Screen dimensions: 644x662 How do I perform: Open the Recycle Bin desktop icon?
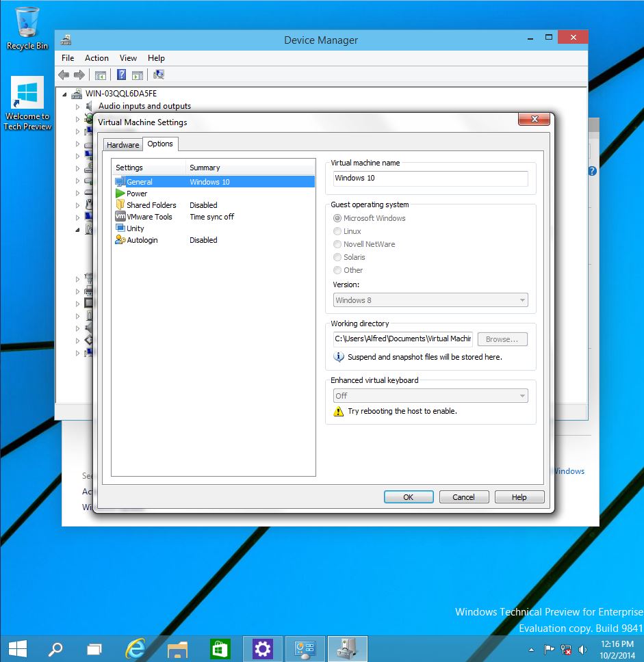coord(27,29)
